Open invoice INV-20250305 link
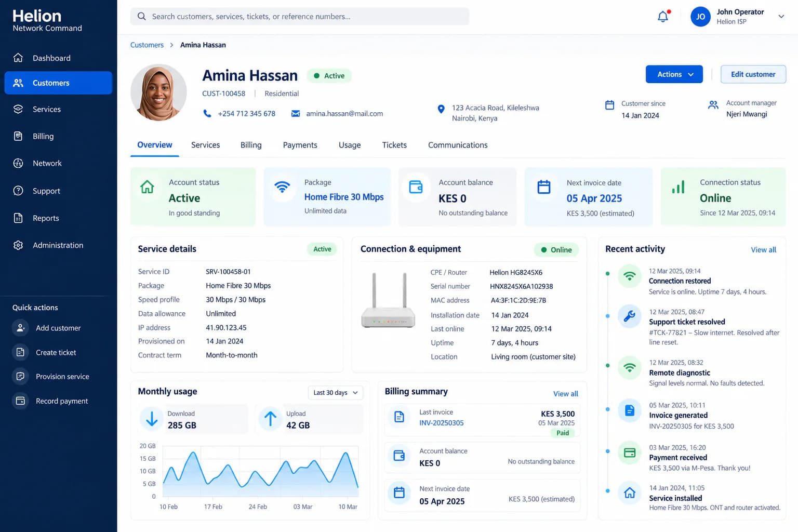Screen dimensions: 798x532 tap(442, 423)
